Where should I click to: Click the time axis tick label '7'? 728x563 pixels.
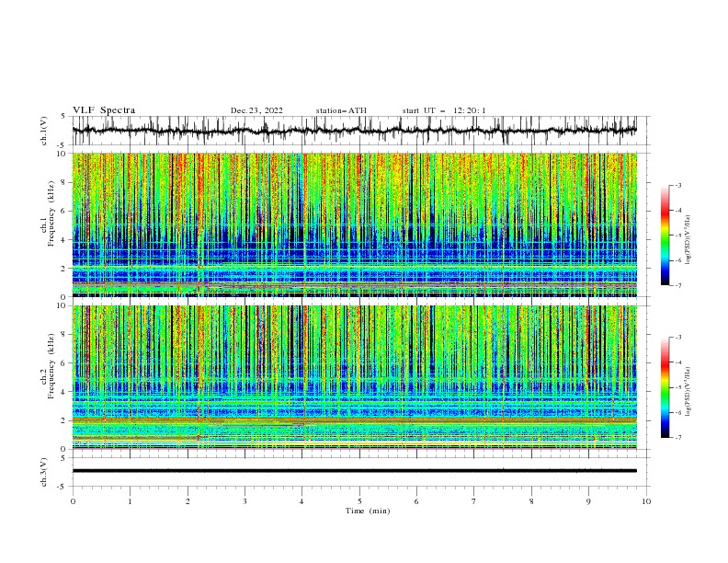pyautogui.click(x=474, y=501)
